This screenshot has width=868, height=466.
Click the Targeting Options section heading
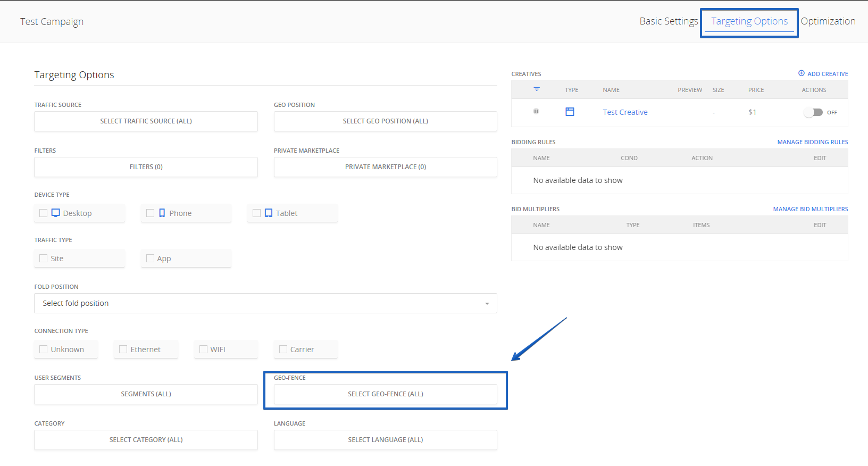point(74,75)
